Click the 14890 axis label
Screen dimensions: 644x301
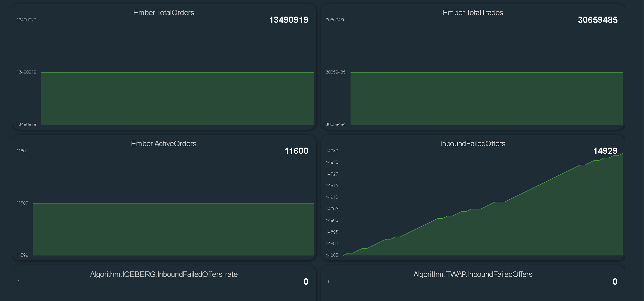click(x=332, y=244)
